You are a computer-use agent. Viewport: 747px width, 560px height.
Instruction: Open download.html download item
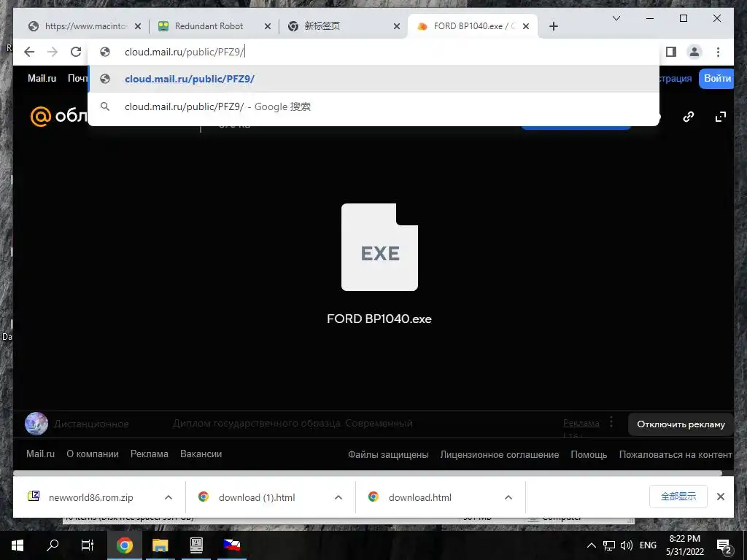click(419, 497)
